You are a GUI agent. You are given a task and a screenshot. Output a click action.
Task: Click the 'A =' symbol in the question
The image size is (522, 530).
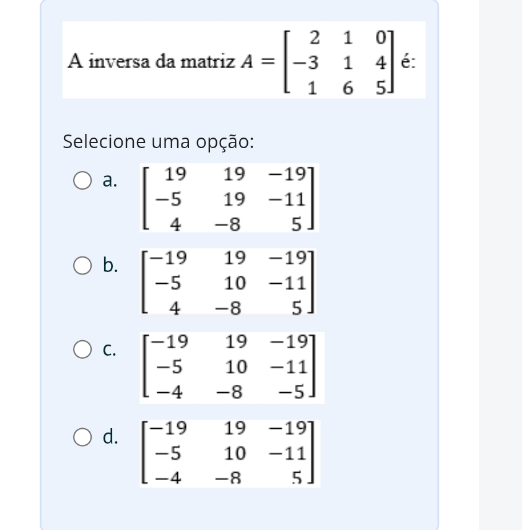click(x=258, y=61)
